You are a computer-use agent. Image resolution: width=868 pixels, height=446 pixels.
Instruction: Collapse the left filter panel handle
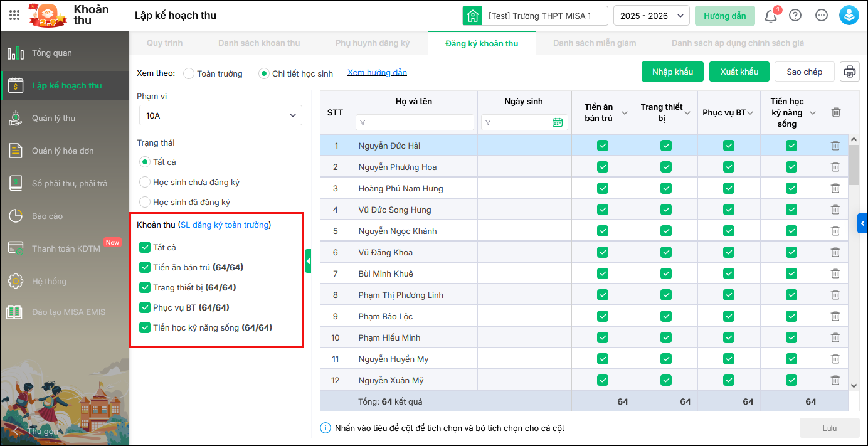pyautogui.click(x=308, y=260)
